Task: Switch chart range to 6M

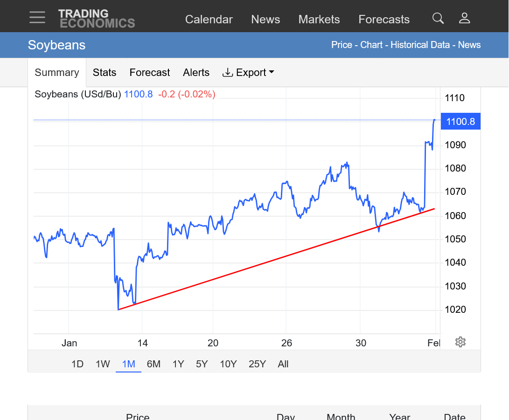Action: point(153,364)
